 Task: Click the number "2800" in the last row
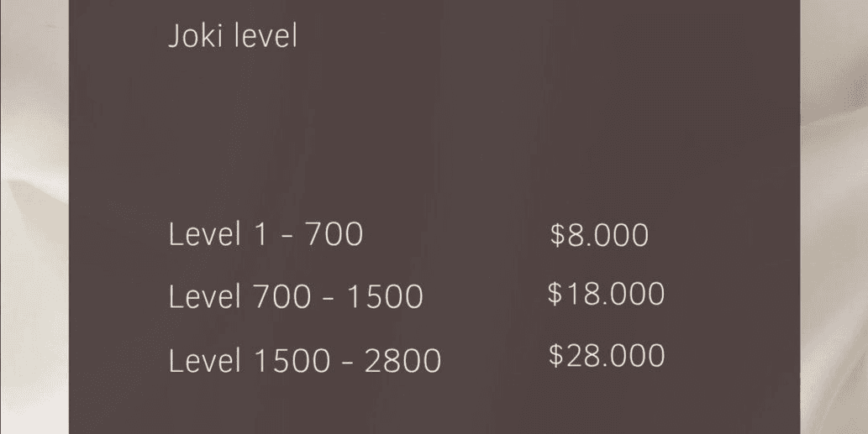402,361
